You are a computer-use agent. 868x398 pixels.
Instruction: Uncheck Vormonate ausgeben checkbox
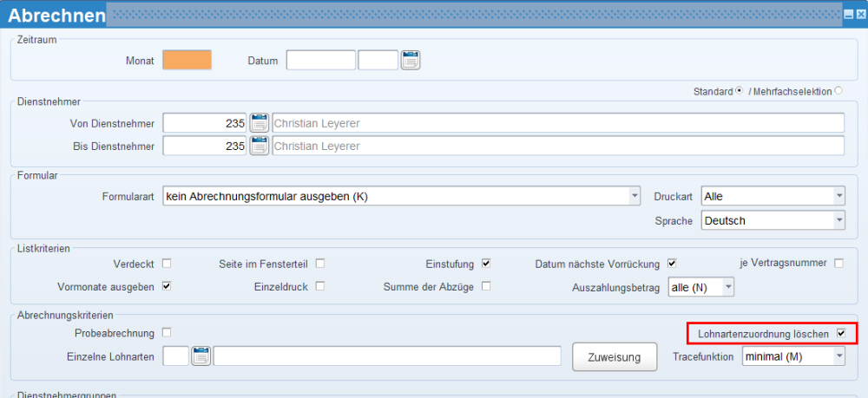click(167, 286)
